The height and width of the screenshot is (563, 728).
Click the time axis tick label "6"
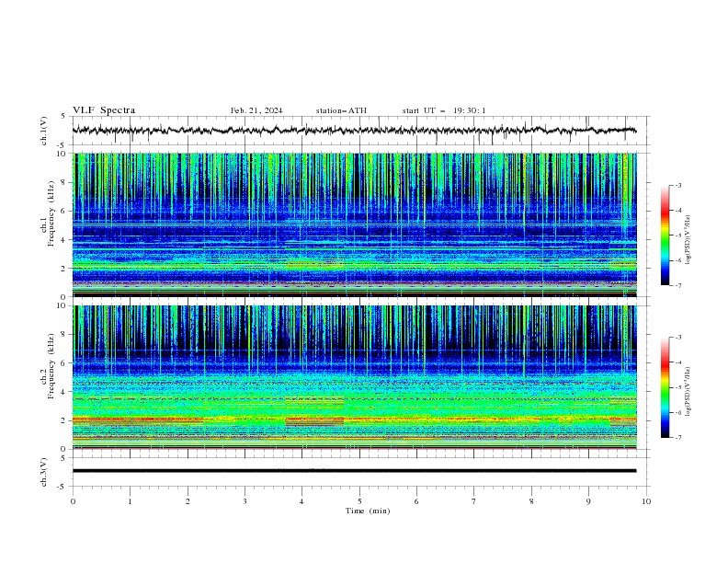point(416,501)
